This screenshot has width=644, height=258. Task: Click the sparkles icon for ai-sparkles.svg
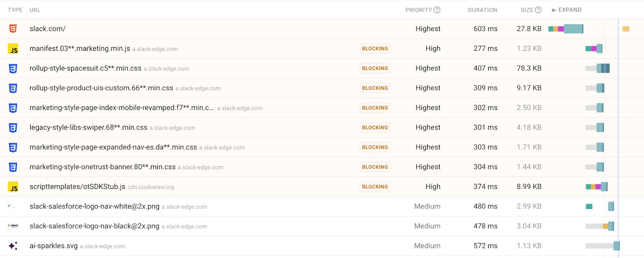13,246
